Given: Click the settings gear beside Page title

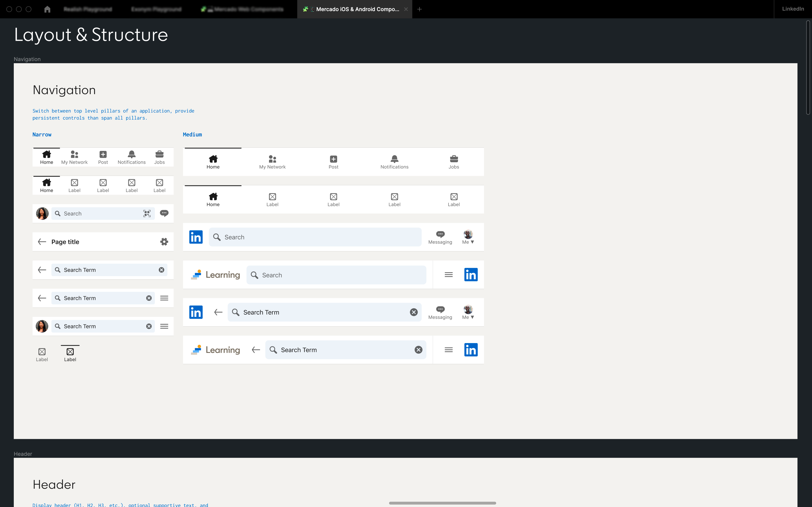Looking at the screenshot, I should coord(164,242).
